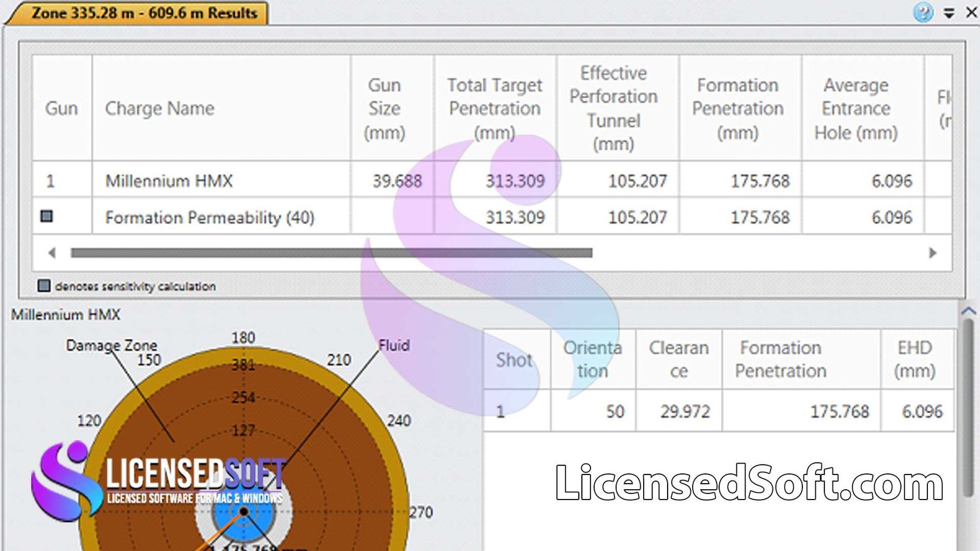The height and width of the screenshot is (551, 980).
Task: Click the right arrow of the horizontal scrollbar
Action: tap(933, 252)
